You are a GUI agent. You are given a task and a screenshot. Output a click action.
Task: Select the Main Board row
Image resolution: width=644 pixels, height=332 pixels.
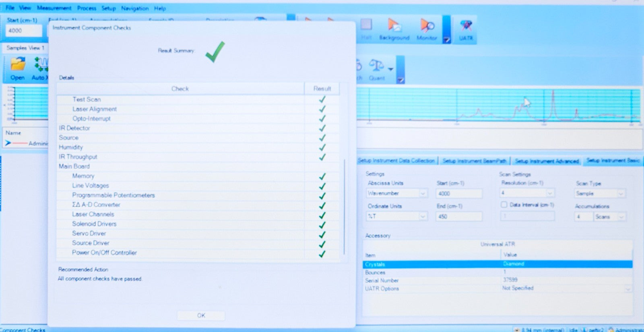tap(198, 166)
